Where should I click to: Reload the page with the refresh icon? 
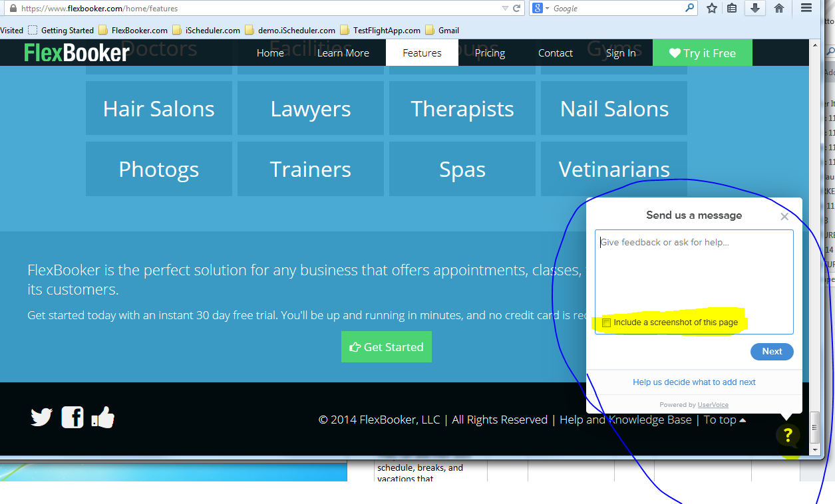tap(516, 9)
